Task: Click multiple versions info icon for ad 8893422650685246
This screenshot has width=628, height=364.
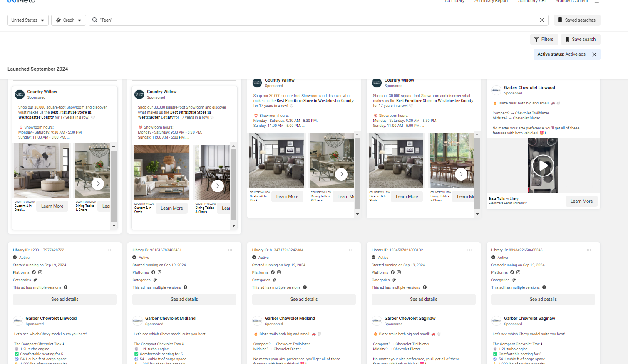Action: (x=544, y=287)
